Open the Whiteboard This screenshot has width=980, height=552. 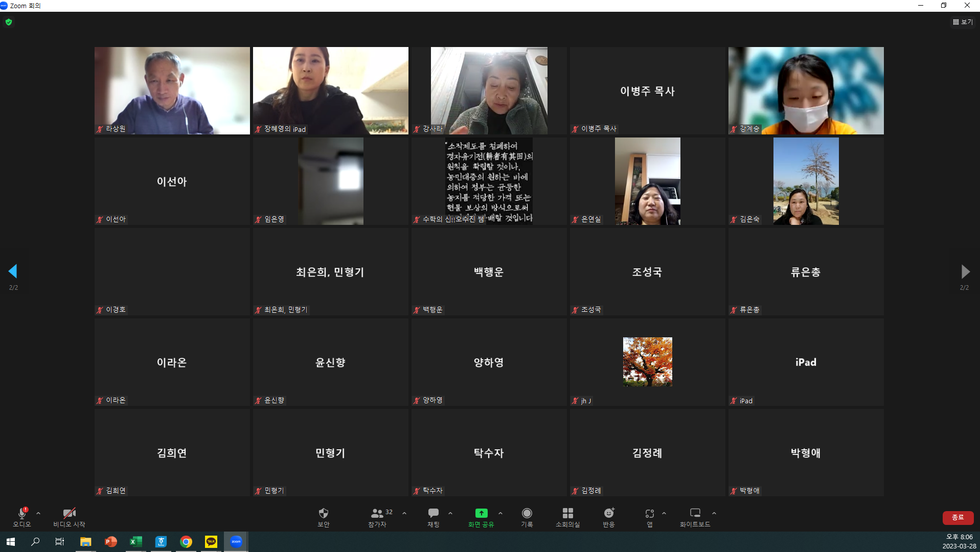coord(695,517)
